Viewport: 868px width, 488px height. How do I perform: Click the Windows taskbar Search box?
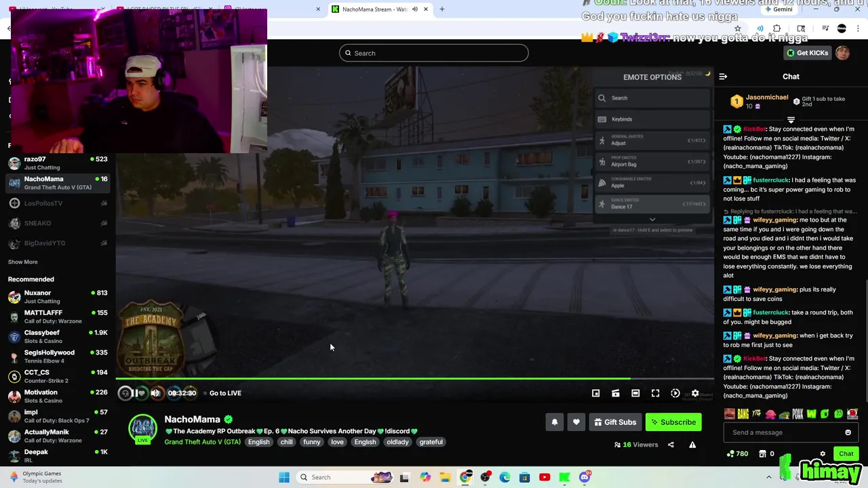(x=346, y=477)
